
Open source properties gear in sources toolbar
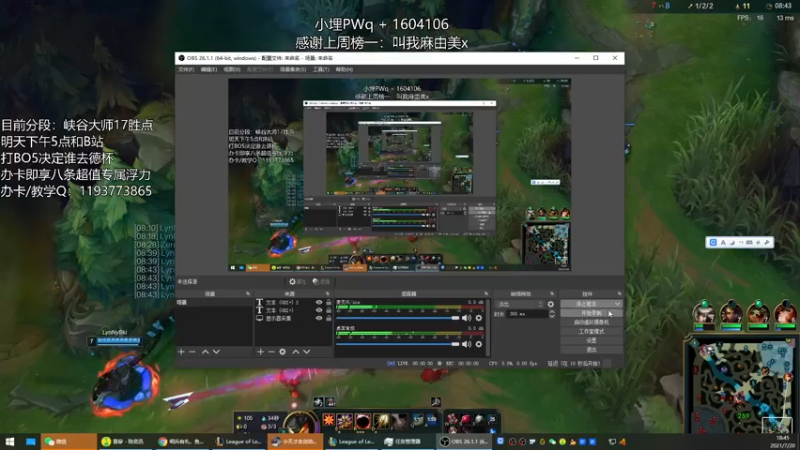(283, 352)
